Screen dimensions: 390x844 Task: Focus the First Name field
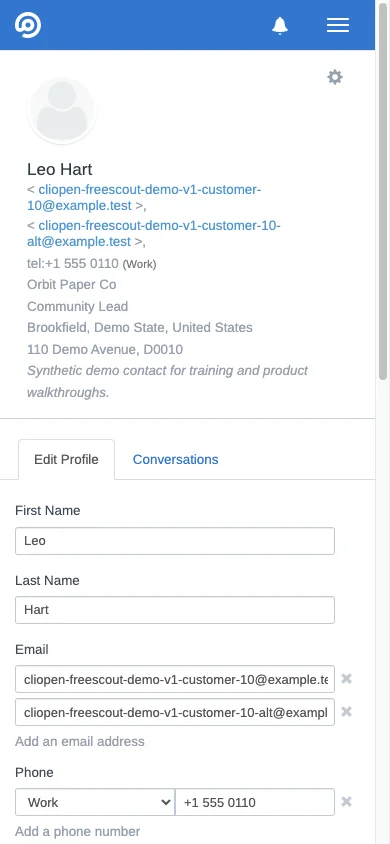coord(175,541)
